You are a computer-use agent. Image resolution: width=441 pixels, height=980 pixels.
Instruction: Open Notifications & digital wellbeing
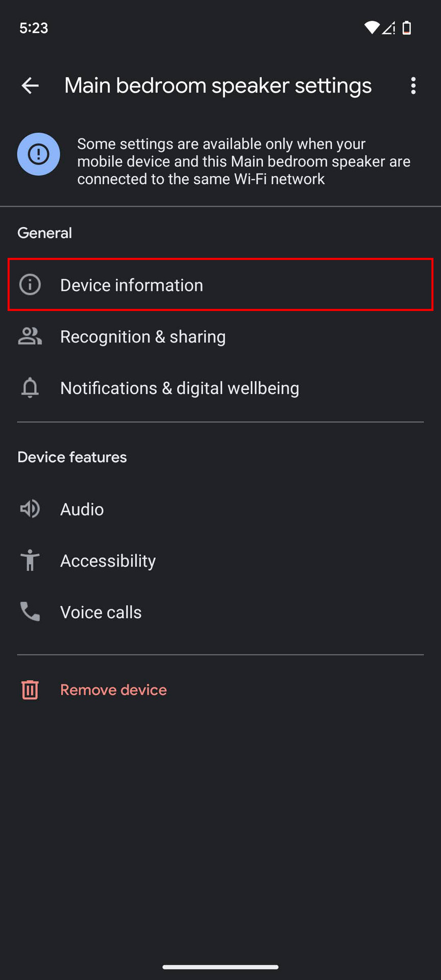tap(180, 388)
